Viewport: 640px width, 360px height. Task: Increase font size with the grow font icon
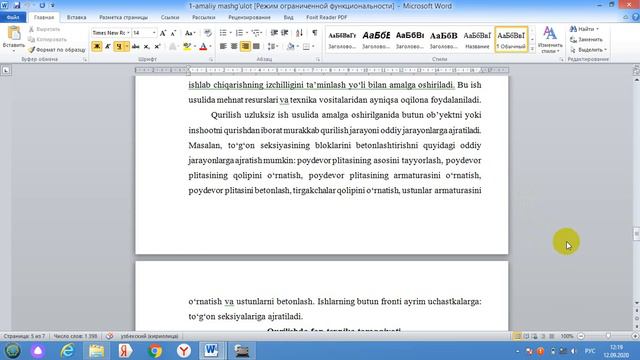(163, 33)
